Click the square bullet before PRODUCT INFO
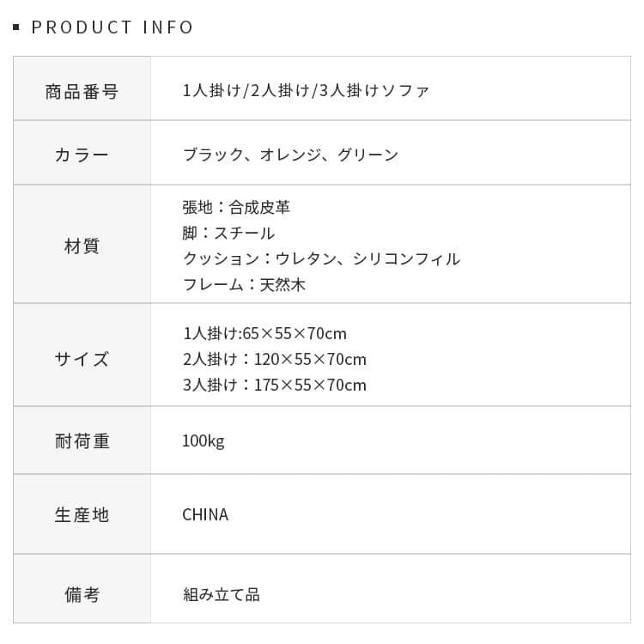The width and height of the screenshot is (644, 644). [16, 27]
